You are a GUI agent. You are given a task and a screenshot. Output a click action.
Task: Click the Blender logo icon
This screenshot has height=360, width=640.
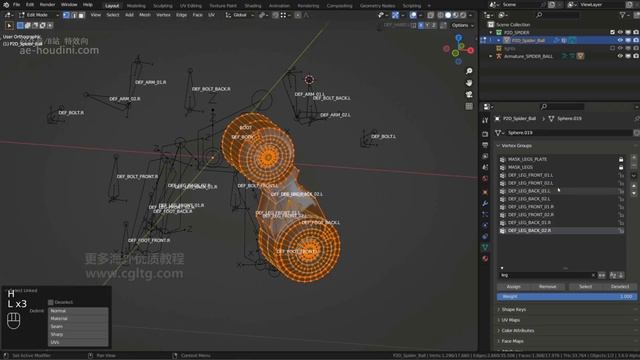point(6,5)
